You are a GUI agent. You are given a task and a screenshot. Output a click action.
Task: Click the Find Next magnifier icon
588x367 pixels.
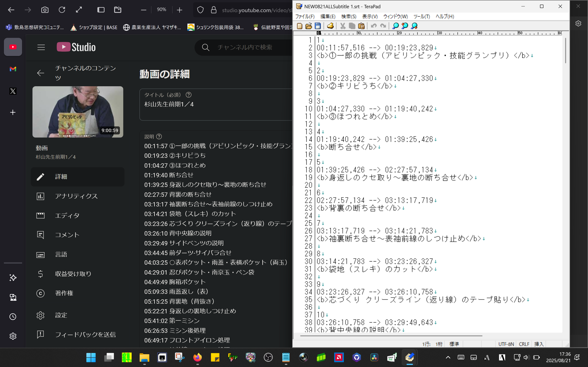[x=414, y=26]
